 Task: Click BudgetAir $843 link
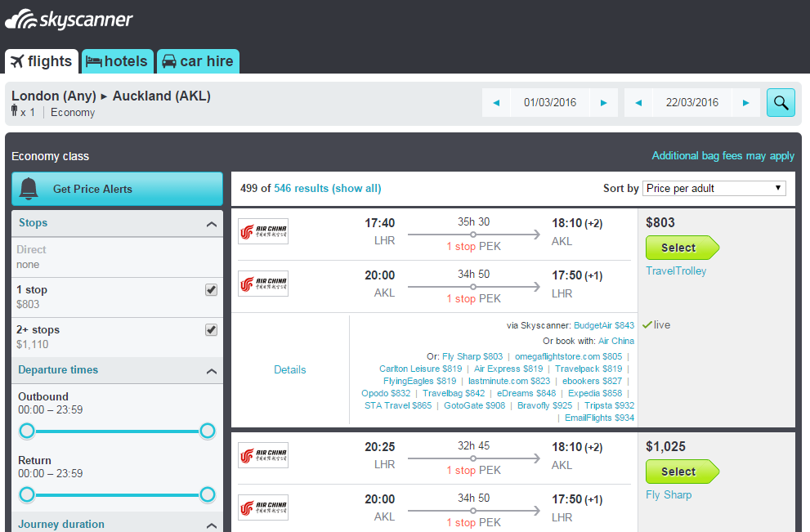(x=604, y=325)
